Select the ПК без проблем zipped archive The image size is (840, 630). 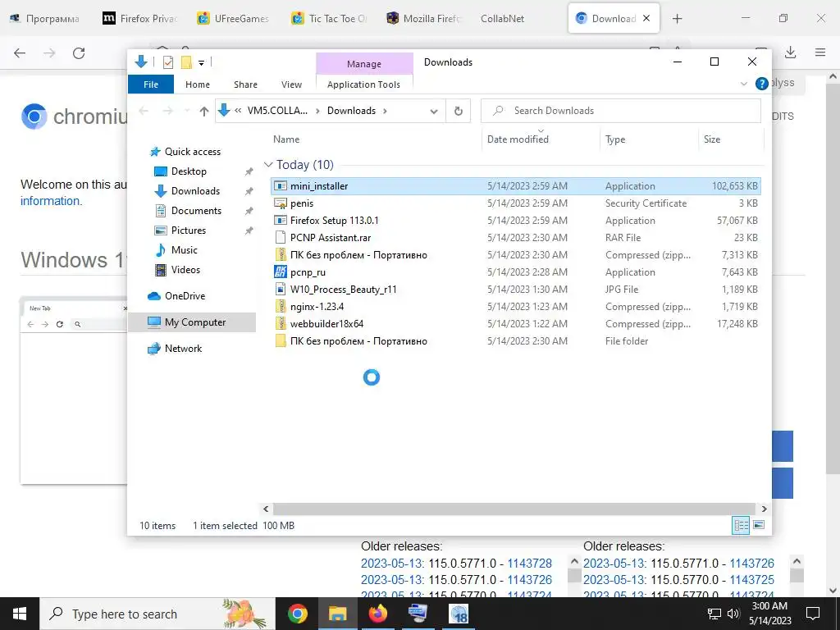pyautogui.click(x=515, y=255)
